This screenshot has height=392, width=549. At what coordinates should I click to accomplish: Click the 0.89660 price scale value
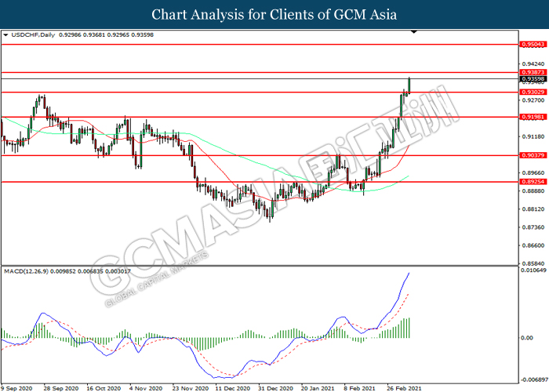pyautogui.click(x=533, y=172)
